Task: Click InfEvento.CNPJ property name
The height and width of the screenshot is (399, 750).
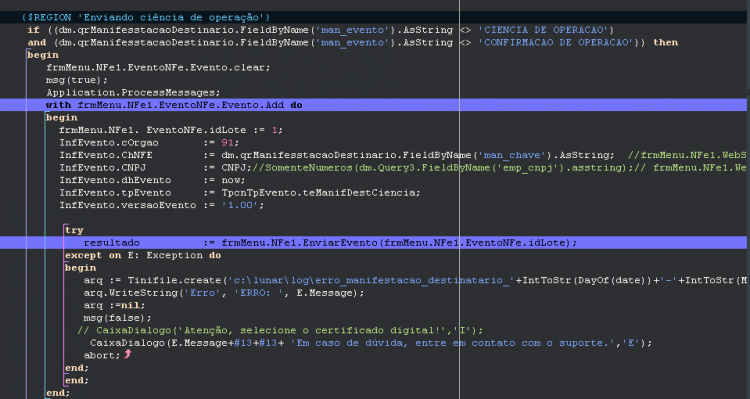Action: pos(102,167)
